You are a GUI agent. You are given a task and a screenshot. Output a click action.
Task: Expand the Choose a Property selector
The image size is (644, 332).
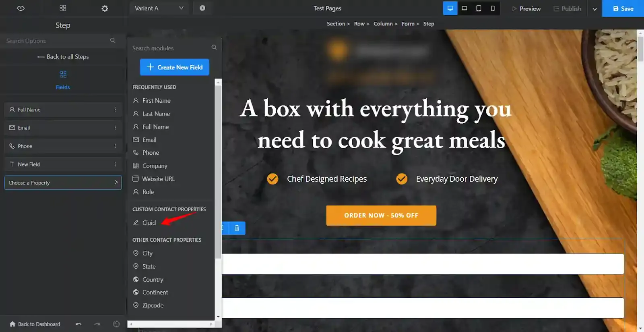(63, 183)
